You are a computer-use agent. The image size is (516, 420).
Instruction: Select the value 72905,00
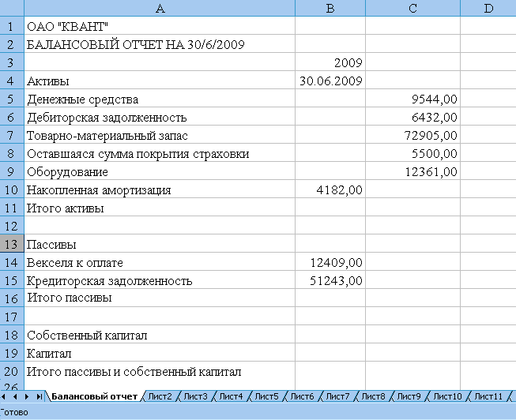point(413,135)
